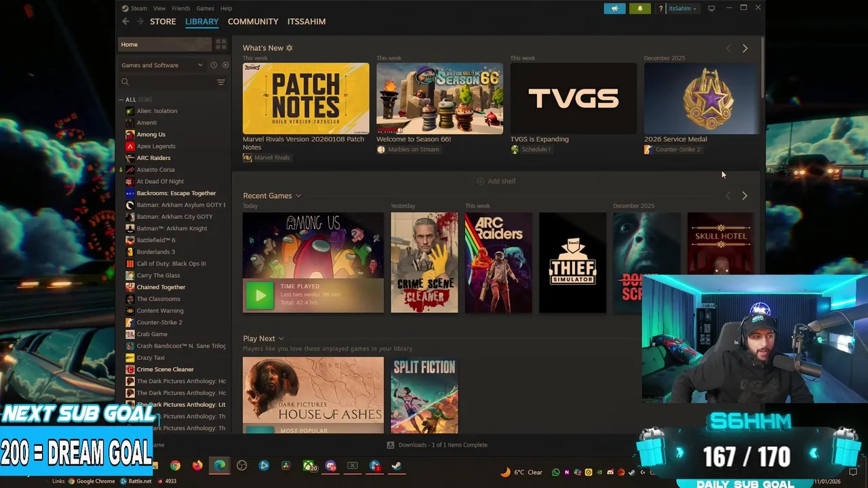Image resolution: width=868 pixels, height=488 pixels.
Task: Switch to the COMMUNITY tab
Action: pos(253,22)
